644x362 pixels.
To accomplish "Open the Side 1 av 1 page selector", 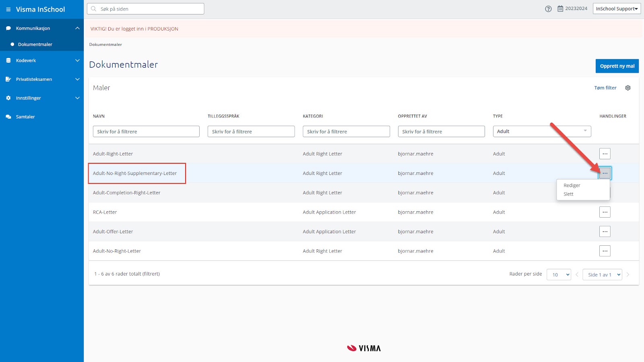I will tap(602, 275).
